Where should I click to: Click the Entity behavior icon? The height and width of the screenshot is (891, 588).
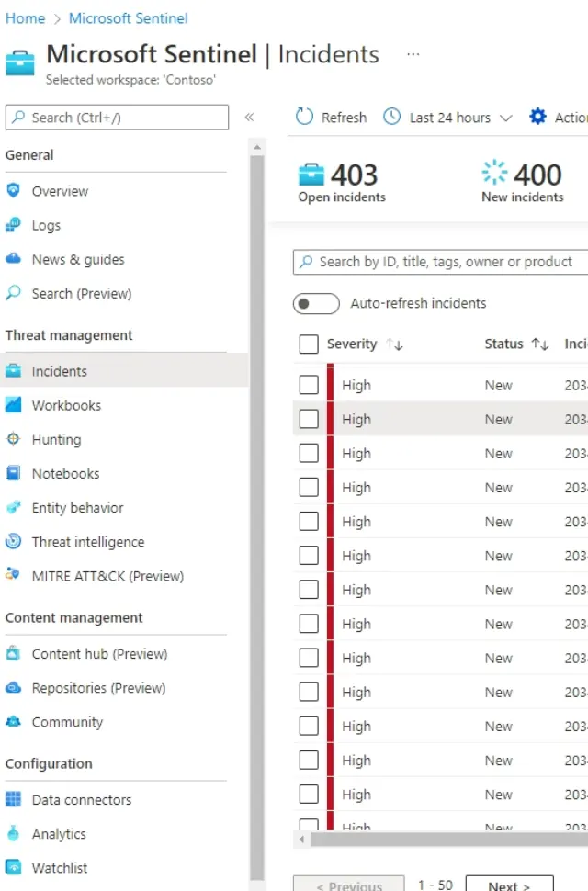pyautogui.click(x=13, y=507)
